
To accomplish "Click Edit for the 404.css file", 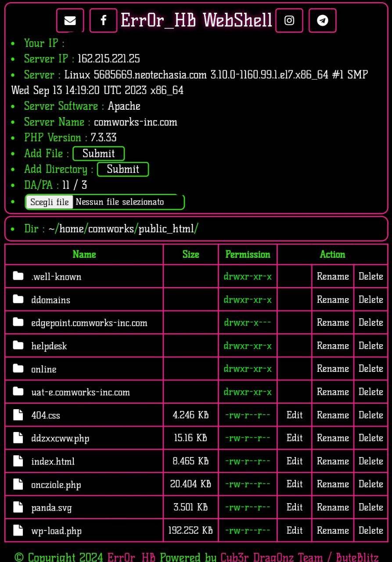I will pos(294,415).
